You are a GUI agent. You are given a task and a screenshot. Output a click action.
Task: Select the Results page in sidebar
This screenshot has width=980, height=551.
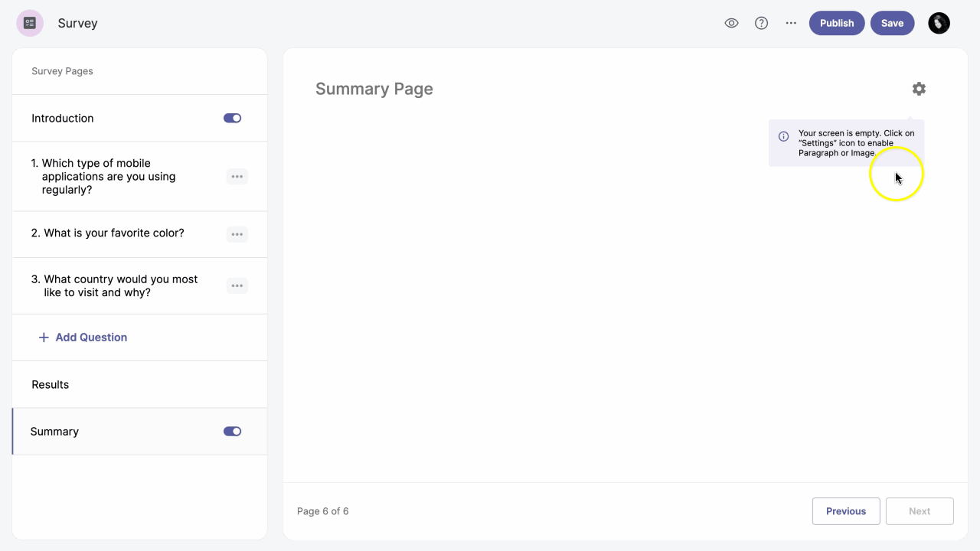51,385
